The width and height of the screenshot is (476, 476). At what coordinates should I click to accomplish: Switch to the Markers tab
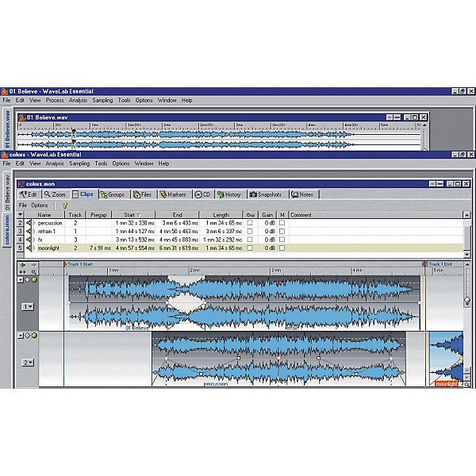pos(173,194)
